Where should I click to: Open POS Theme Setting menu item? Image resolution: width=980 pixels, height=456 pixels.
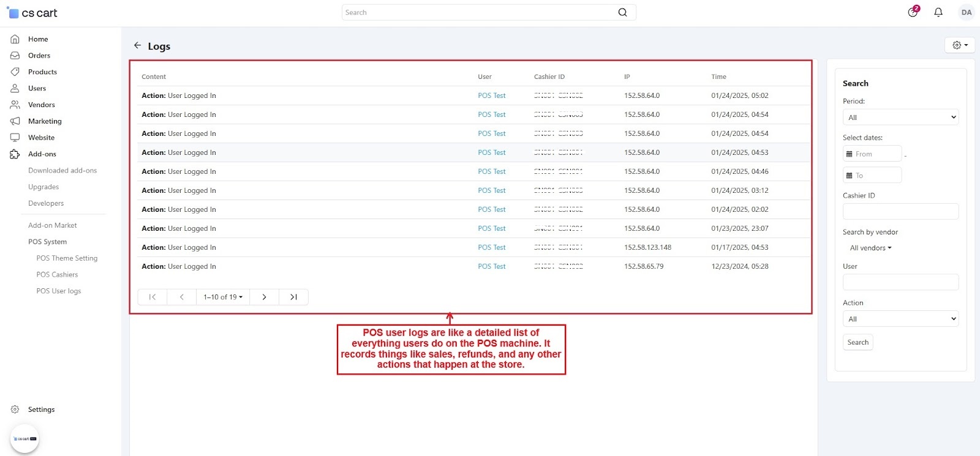tap(67, 258)
